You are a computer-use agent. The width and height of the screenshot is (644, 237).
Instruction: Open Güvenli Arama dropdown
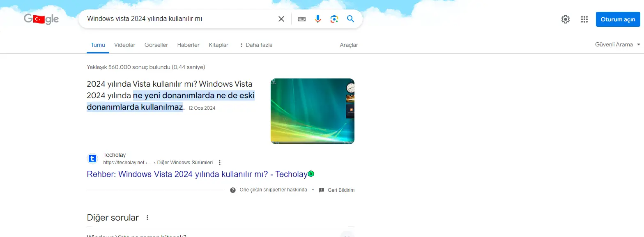pos(618,44)
